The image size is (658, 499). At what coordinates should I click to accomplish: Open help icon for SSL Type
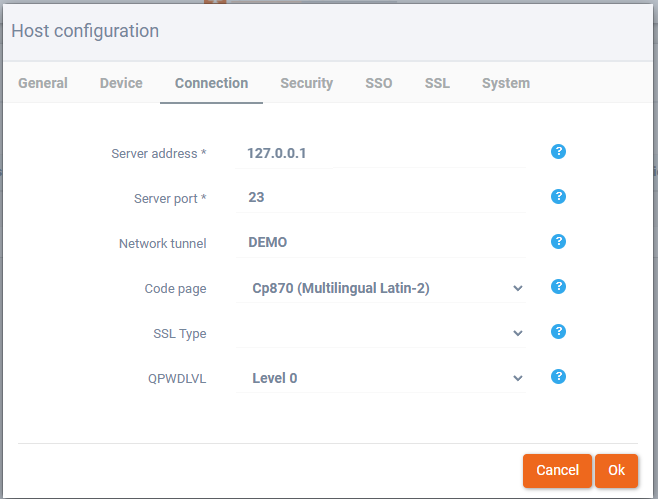(559, 332)
